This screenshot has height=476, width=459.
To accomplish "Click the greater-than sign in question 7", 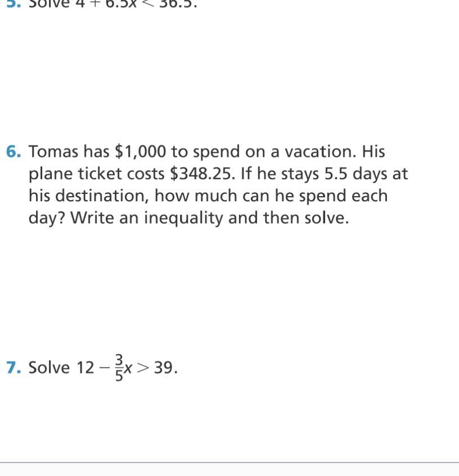I will pos(143,368).
